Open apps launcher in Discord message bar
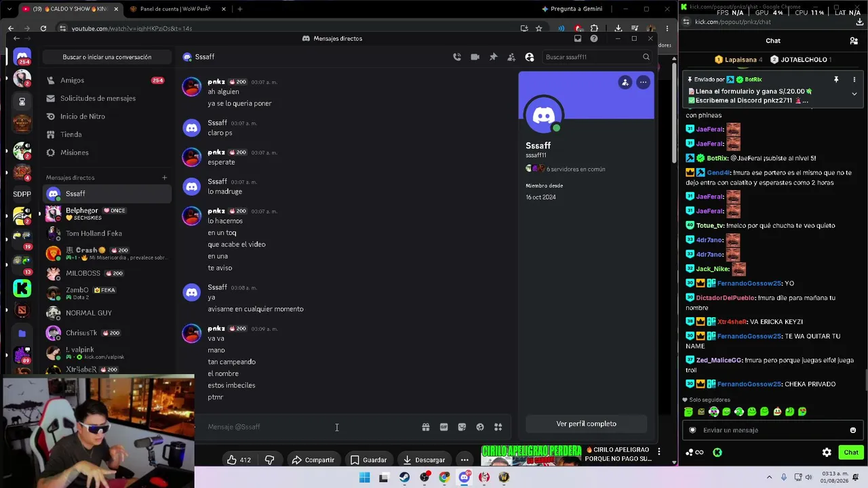 498,427
